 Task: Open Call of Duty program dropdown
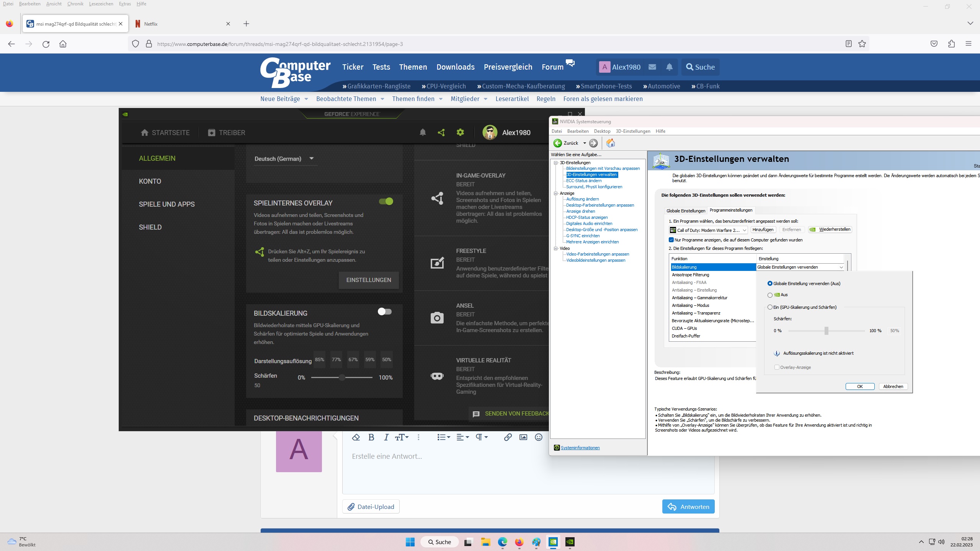[708, 230]
